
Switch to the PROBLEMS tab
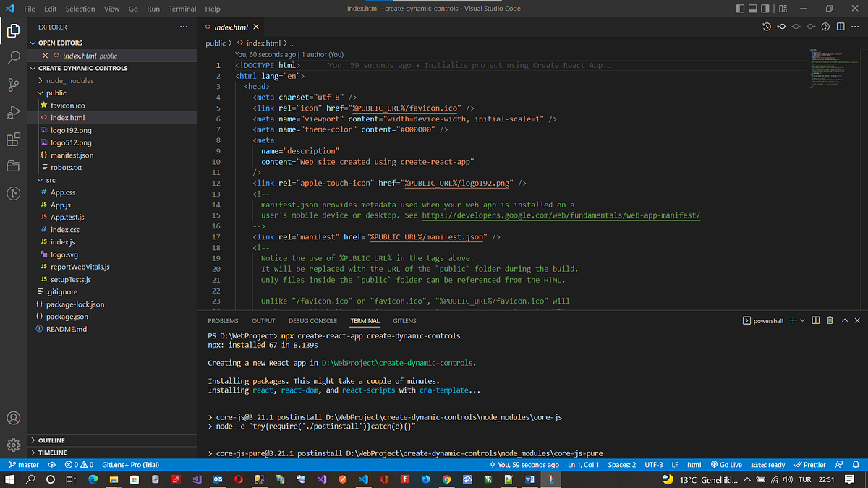(223, 320)
